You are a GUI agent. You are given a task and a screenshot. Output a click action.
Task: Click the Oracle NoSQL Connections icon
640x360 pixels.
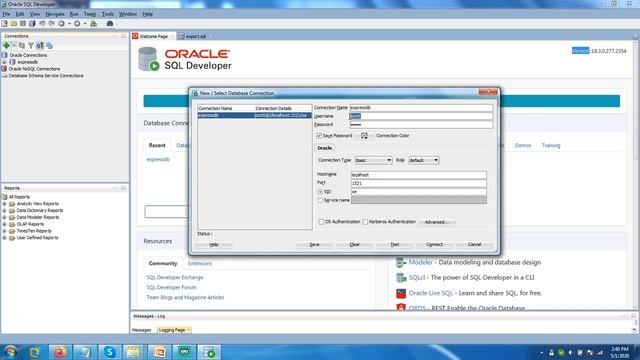[4, 69]
